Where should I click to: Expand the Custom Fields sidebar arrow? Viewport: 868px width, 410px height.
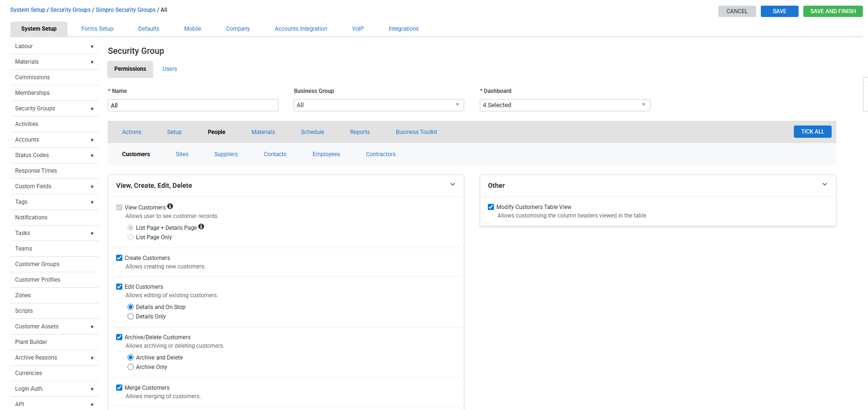click(x=92, y=186)
